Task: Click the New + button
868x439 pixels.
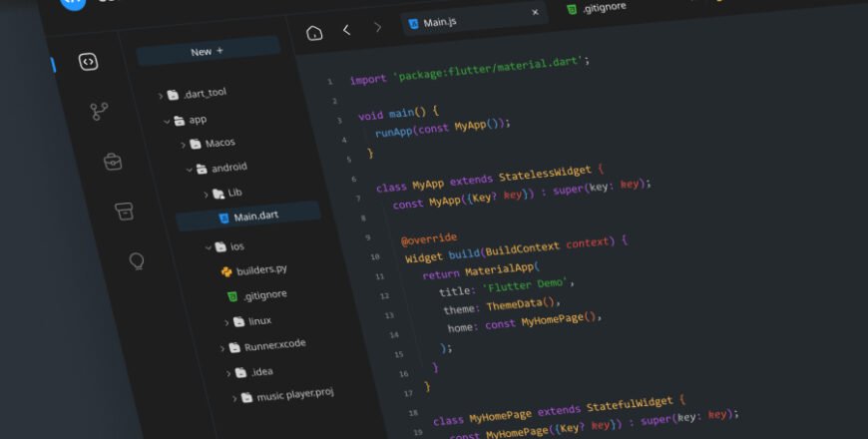Action: (x=208, y=51)
